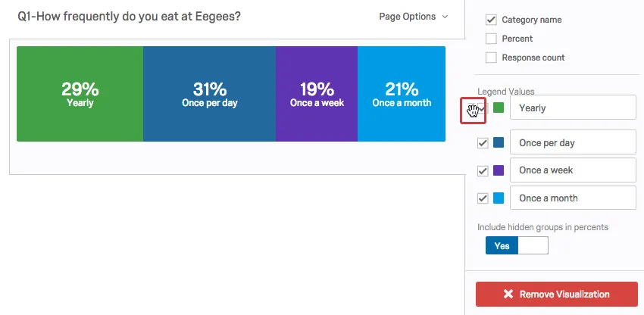Click the Remove Visualization button
Screen dimensions: 644x315
tap(556, 294)
